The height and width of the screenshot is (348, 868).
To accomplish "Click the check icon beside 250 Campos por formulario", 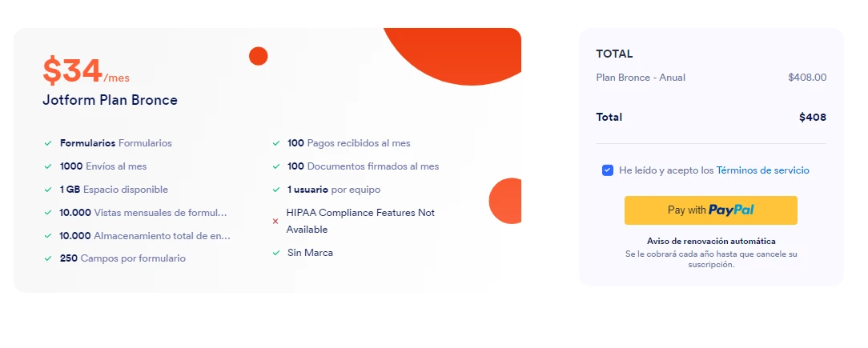I will pos(48,258).
